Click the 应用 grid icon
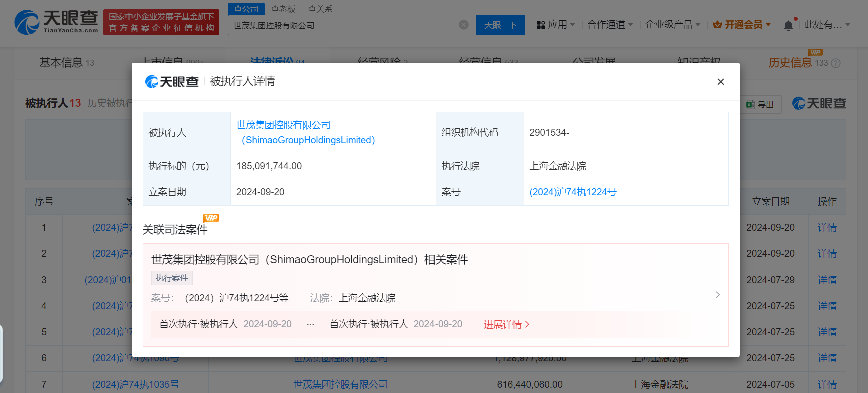 point(541,25)
